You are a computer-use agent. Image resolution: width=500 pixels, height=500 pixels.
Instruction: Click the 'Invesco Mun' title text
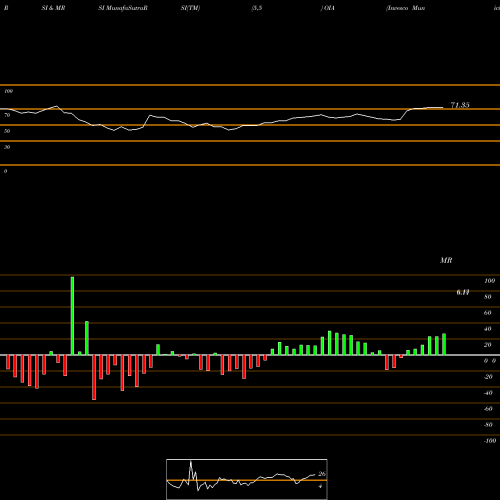pyautogui.click(x=406, y=8)
